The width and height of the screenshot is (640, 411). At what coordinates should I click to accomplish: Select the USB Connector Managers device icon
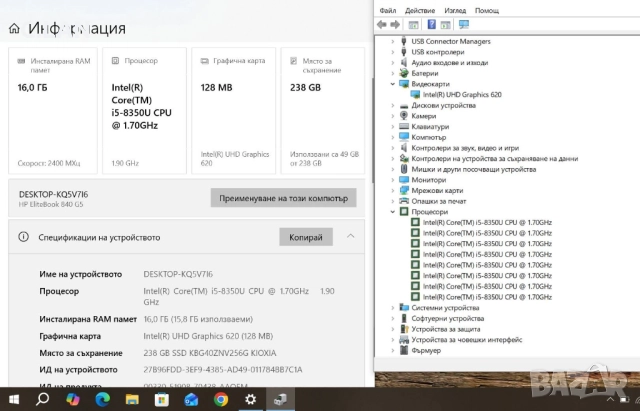pyautogui.click(x=404, y=41)
